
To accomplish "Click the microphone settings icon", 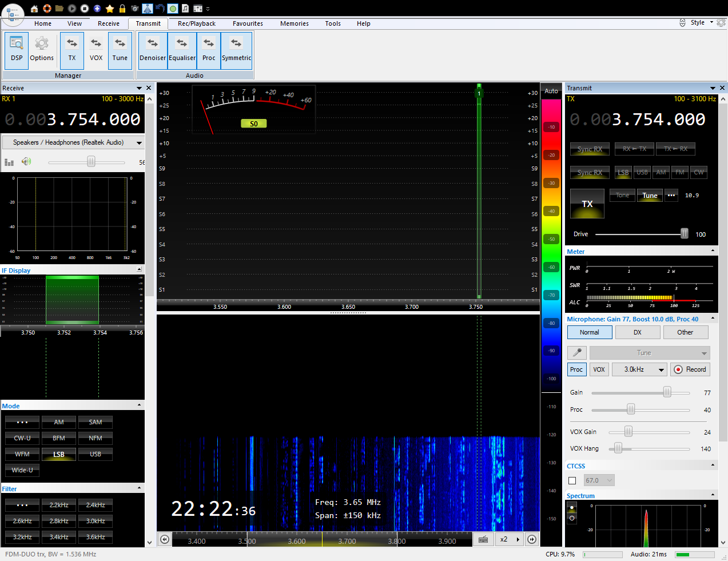I will (x=577, y=353).
